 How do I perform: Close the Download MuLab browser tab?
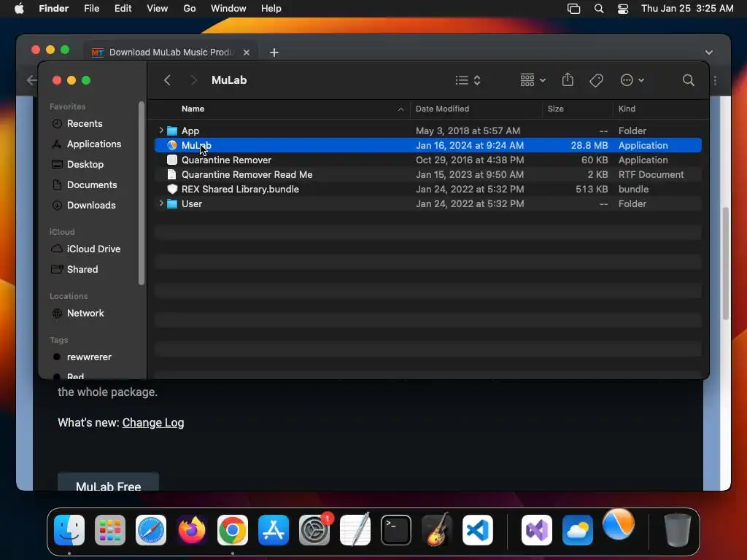247,52
